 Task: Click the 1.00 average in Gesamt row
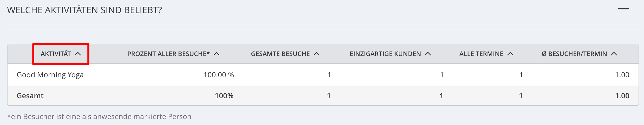[x=622, y=96]
